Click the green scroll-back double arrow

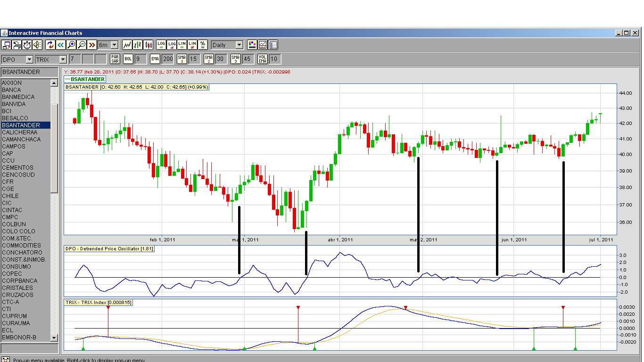[x=61, y=45]
